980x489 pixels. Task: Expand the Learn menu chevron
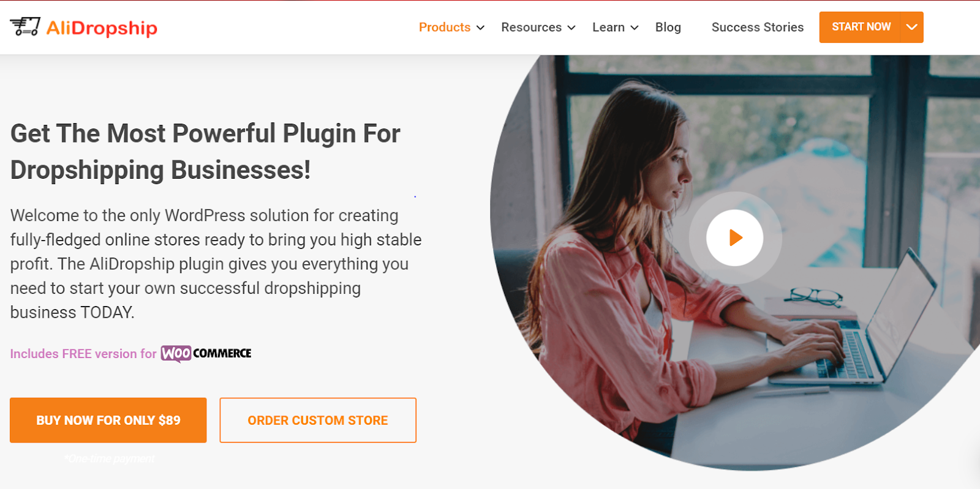(x=635, y=28)
